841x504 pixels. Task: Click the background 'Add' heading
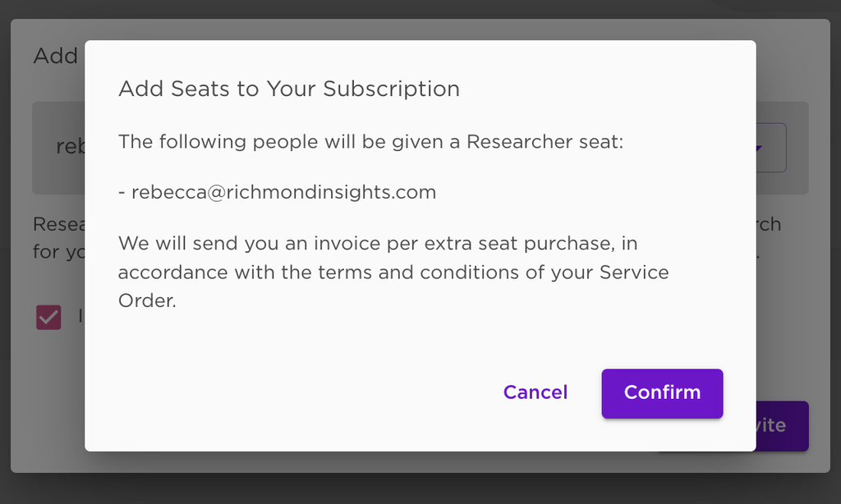(55, 57)
